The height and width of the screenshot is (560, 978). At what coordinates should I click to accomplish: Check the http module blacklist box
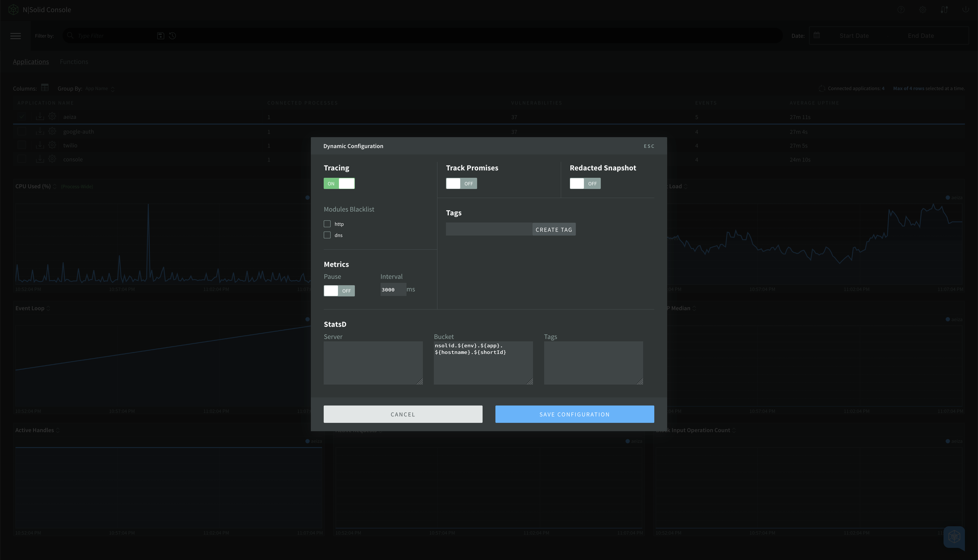coord(327,224)
